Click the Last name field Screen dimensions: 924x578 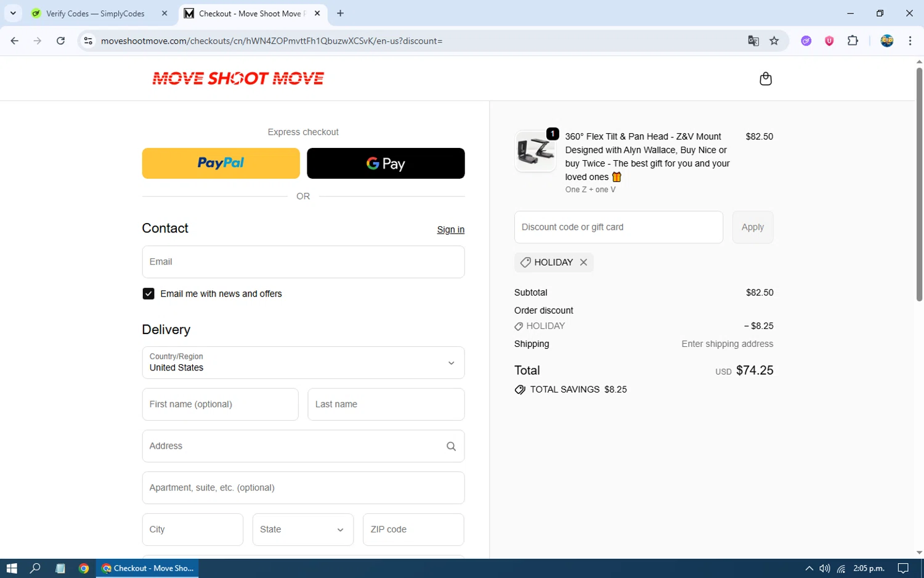(386, 404)
